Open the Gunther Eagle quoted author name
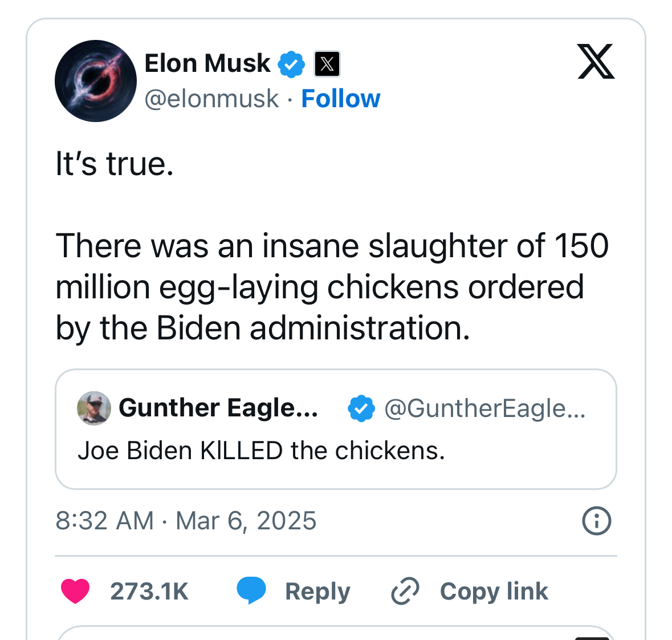This screenshot has height=640, width=672. 218,408
